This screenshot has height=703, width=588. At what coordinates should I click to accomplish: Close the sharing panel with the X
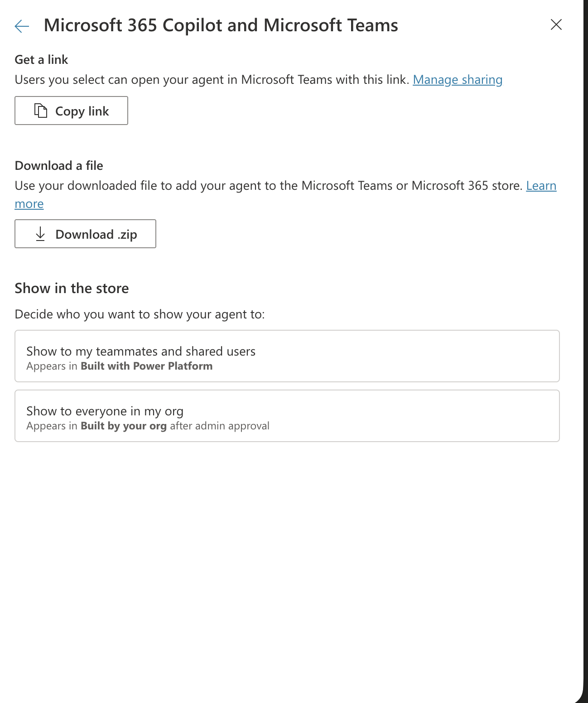point(556,25)
